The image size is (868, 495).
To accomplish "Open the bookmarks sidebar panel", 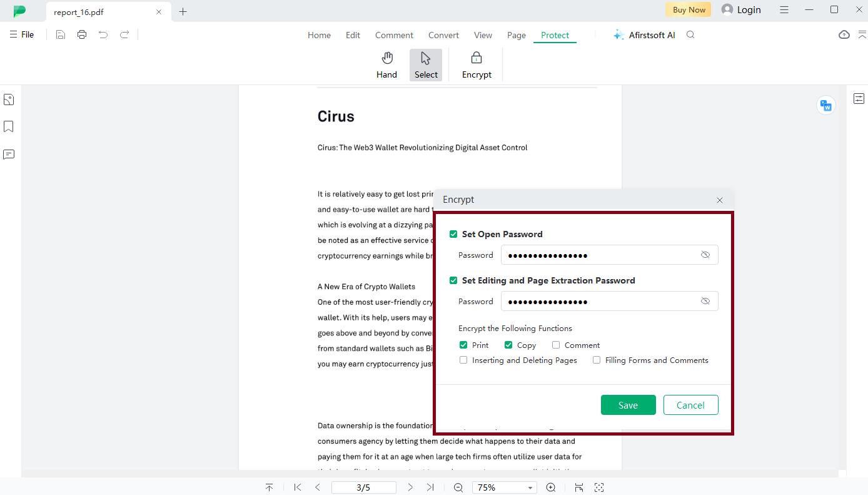I will tap(9, 127).
